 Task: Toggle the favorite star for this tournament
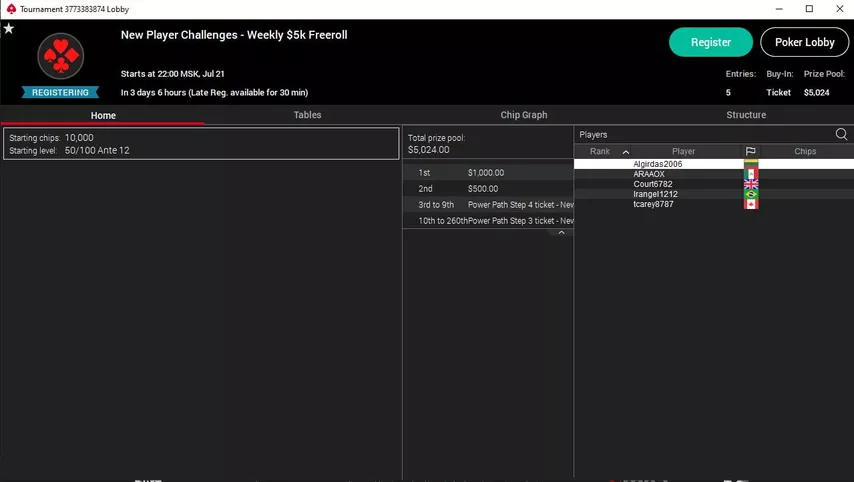tap(9, 29)
